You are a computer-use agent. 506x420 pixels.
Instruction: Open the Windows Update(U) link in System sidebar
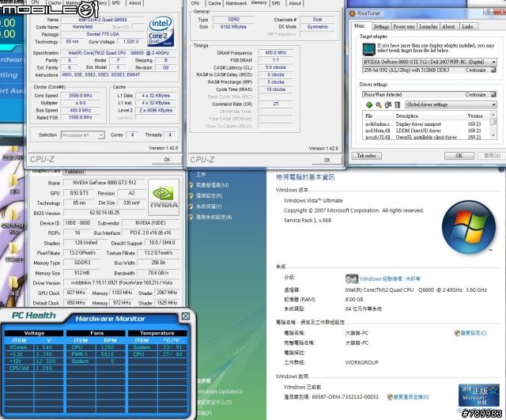click(x=220, y=392)
